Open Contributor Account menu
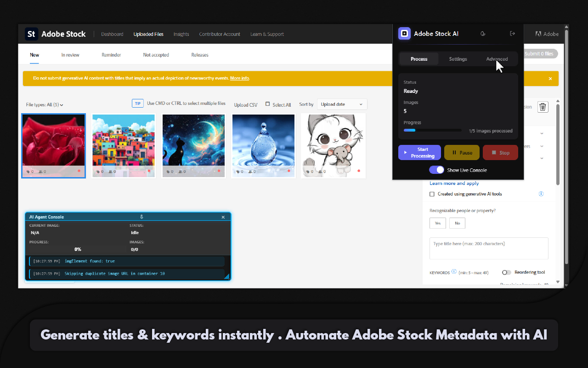 (220, 34)
